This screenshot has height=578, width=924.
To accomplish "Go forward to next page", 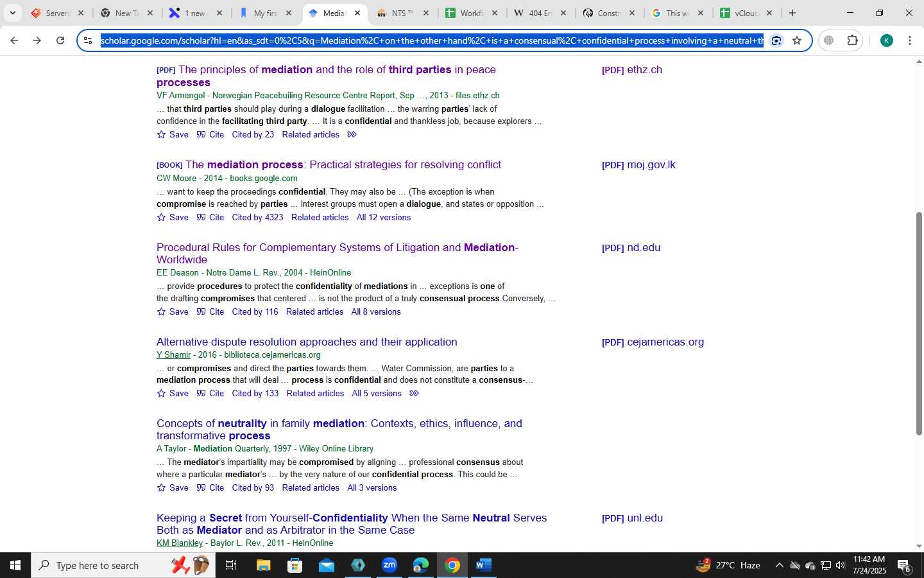I will [37, 40].
